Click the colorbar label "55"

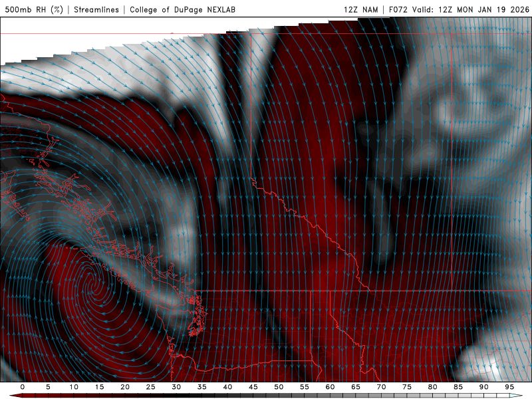coord(305,387)
